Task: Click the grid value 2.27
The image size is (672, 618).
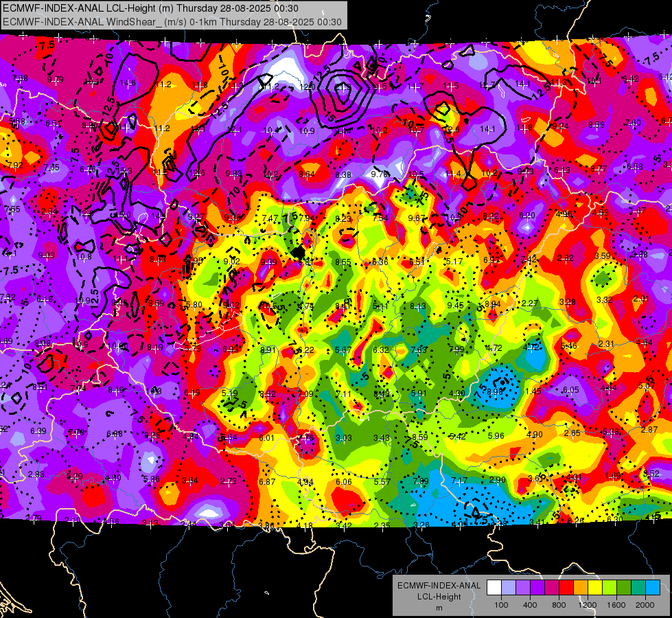Action: pos(530,304)
